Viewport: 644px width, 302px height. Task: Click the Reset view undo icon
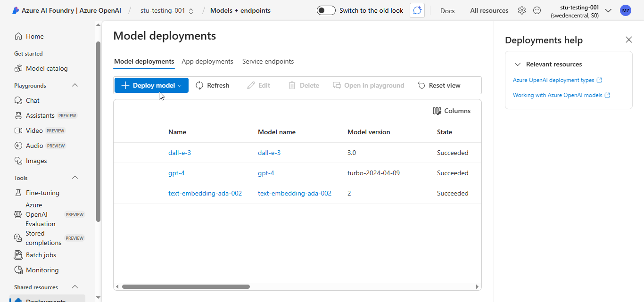click(421, 85)
